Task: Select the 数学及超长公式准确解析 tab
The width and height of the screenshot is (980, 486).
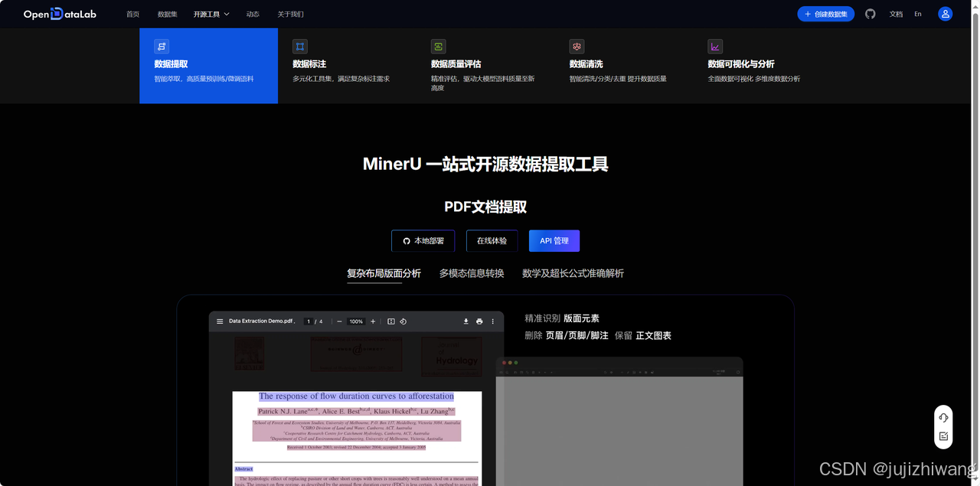Action: 573,273
